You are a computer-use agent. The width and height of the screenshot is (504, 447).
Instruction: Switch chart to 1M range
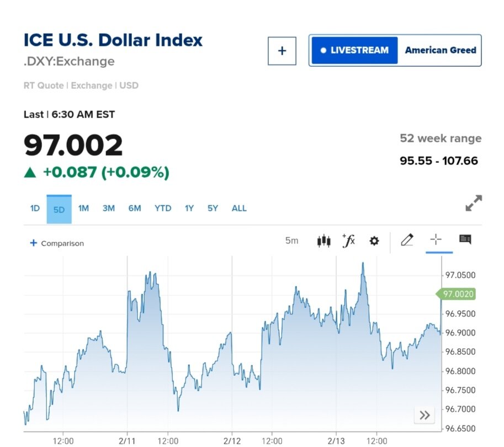[x=83, y=209]
